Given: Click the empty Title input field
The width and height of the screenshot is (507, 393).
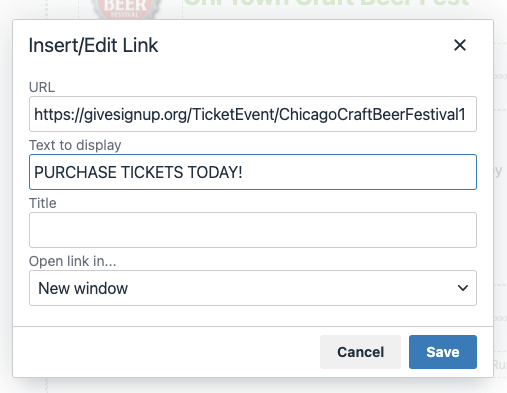Looking at the screenshot, I should pos(253,230).
